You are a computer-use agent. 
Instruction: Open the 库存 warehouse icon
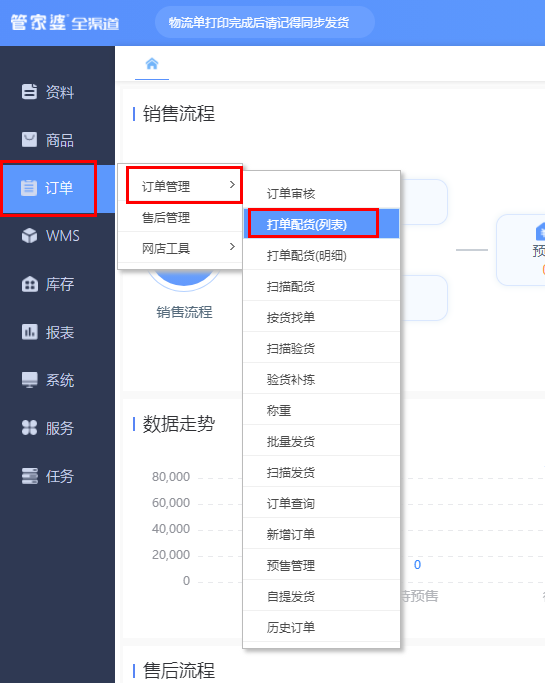[x=30, y=284]
